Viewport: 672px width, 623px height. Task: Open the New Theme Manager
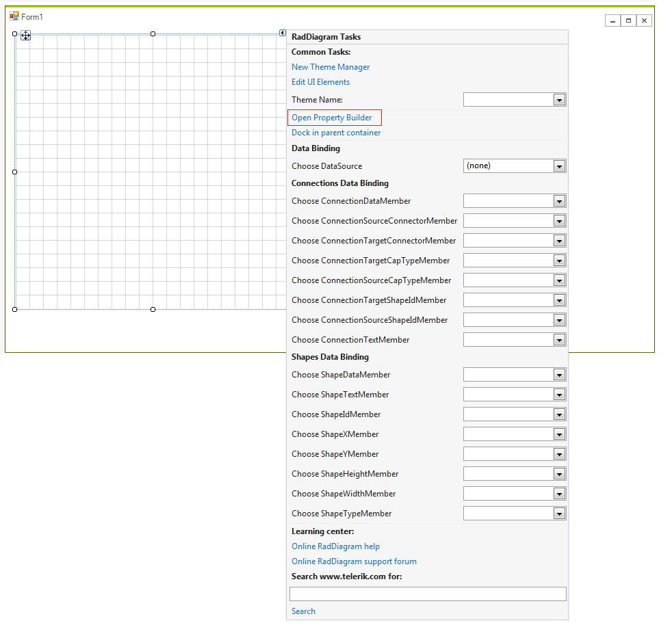[331, 66]
